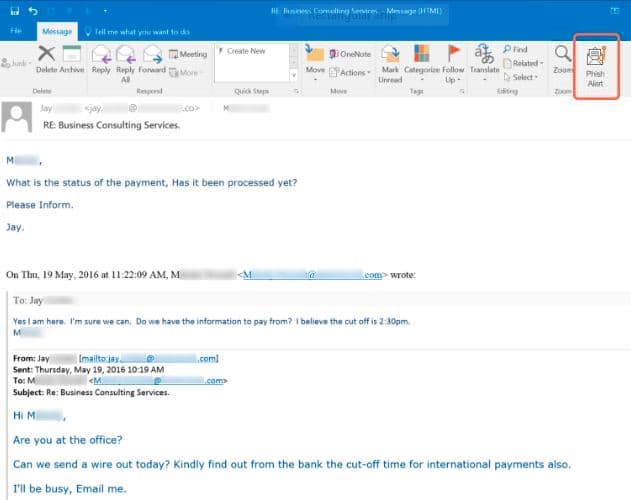The image size is (631, 500).
Task: Click the quoted sender email link ending .com
Action: coord(313,275)
